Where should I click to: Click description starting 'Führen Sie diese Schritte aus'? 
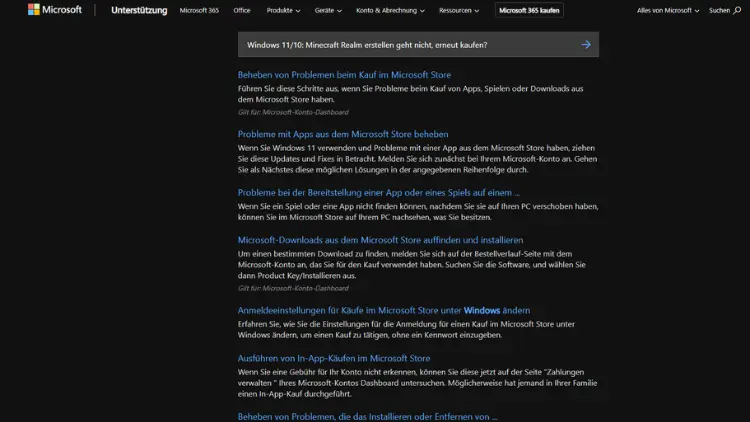(x=410, y=94)
